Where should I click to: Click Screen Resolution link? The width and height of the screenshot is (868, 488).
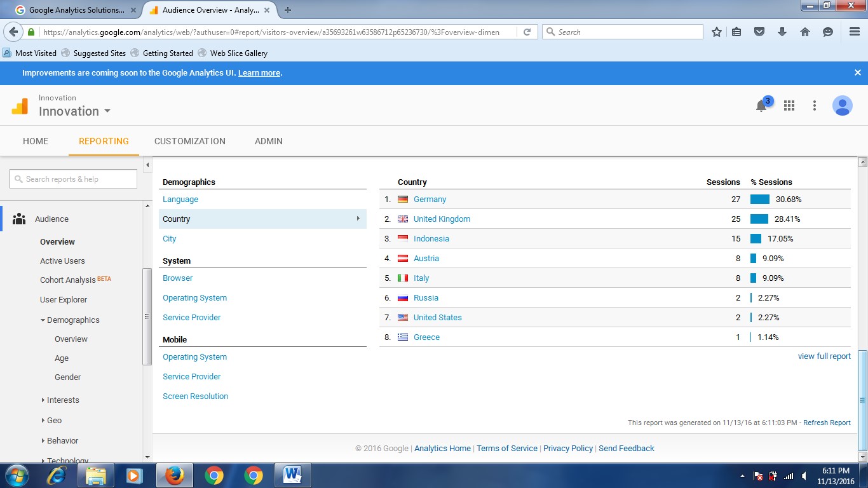pos(195,396)
